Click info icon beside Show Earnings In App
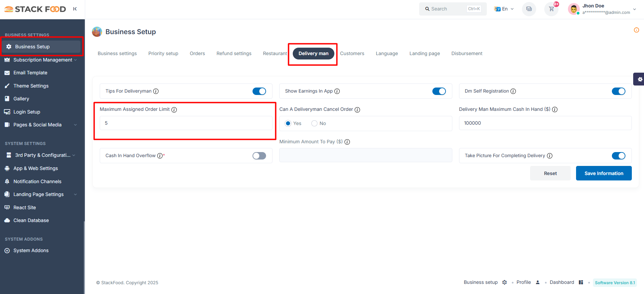 pos(337,91)
